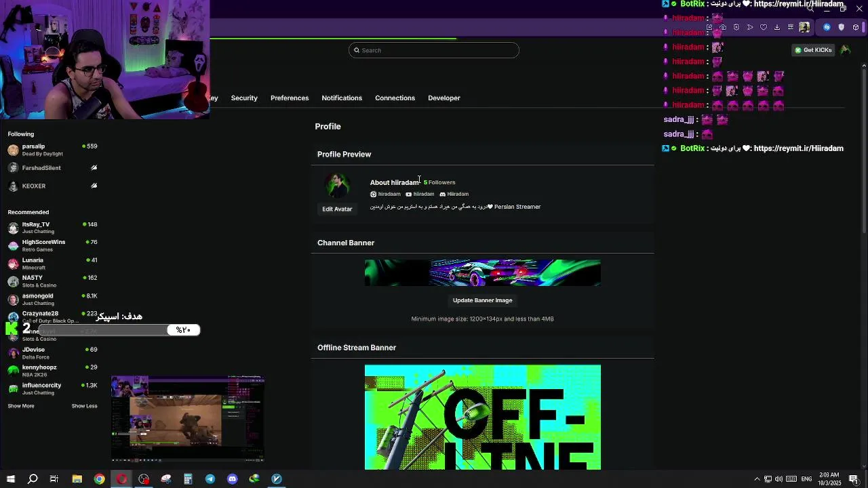
Task: Open the Hiiradam Discord link
Action: click(x=454, y=194)
